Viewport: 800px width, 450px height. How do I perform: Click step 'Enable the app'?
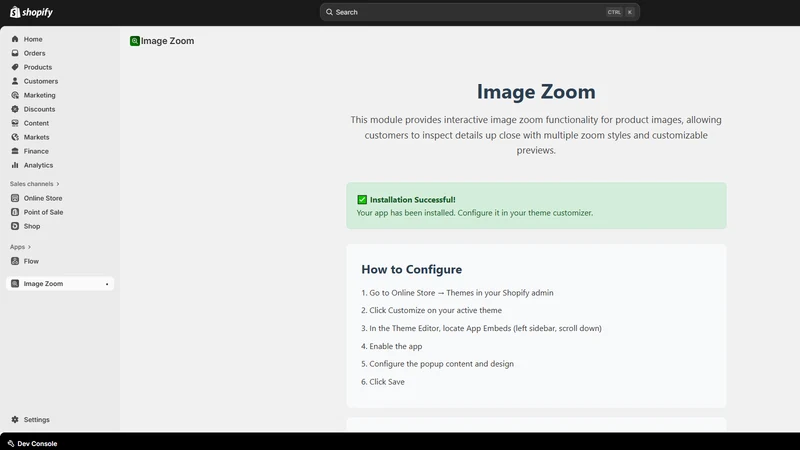click(392, 346)
